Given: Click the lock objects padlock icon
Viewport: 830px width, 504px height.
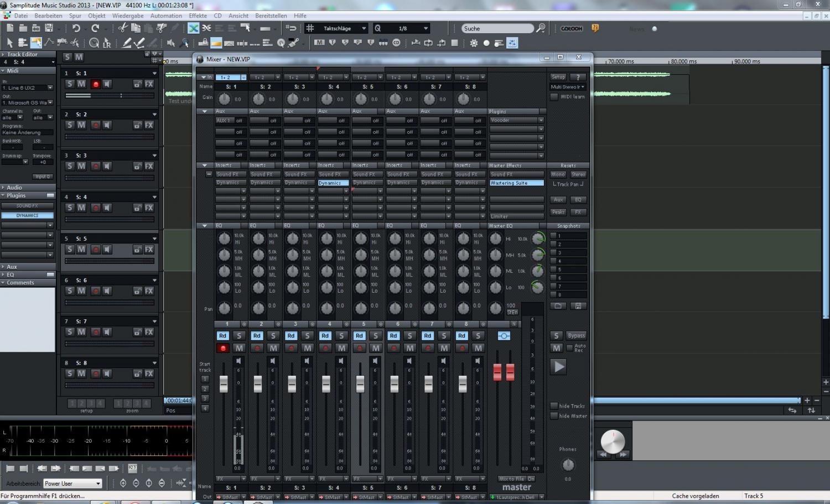Looking at the screenshot, I should click(x=203, y=43).
